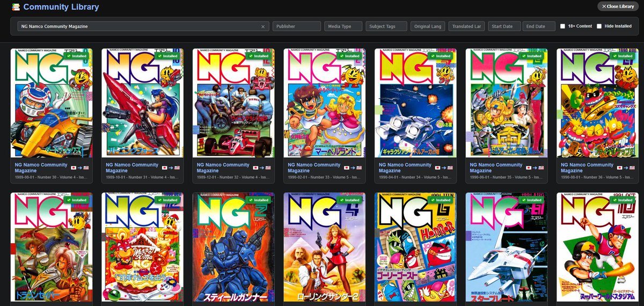Click Installed badge on Number 34 cover
Screen dimensions: 644x306
441,56
